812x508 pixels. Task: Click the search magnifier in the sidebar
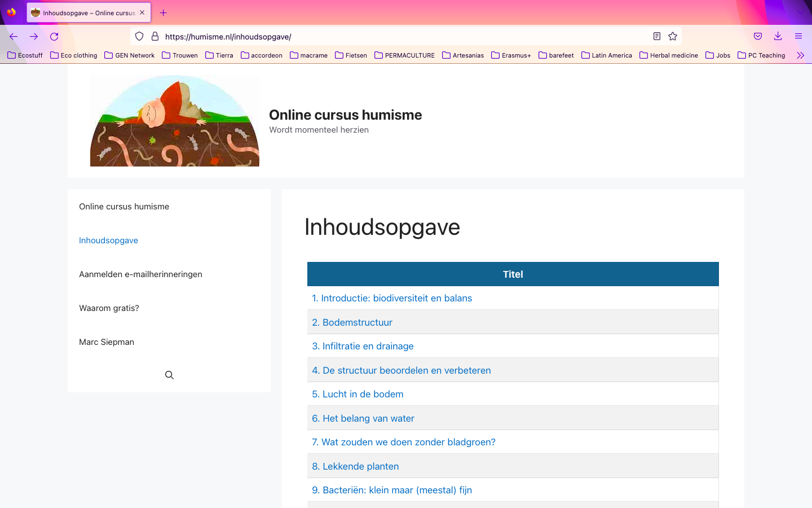click(x=169, y=375)
